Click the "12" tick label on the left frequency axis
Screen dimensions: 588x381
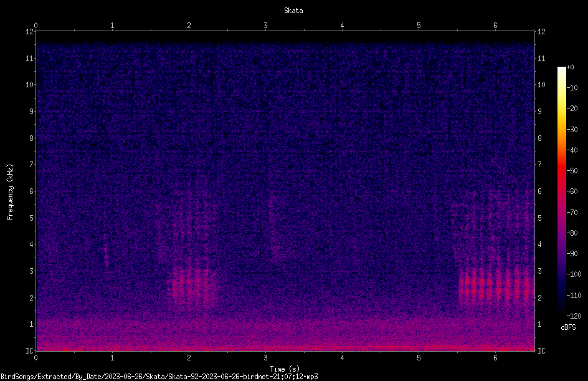29,32
